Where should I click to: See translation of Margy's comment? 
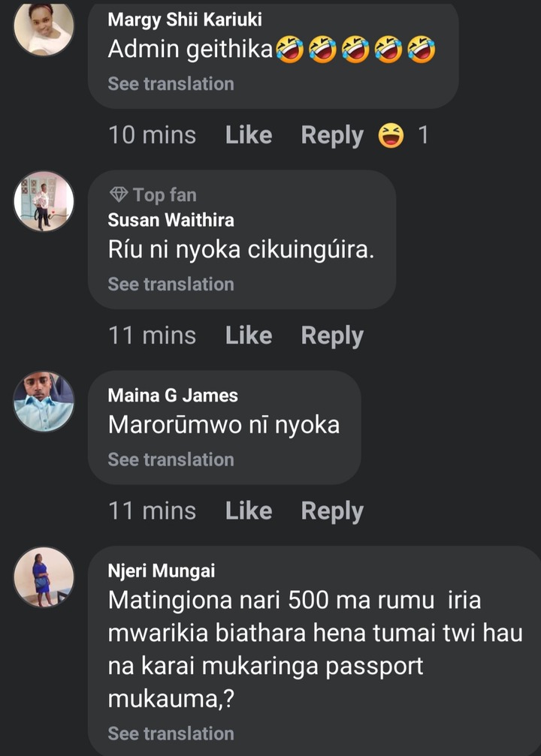click(171, 84)
